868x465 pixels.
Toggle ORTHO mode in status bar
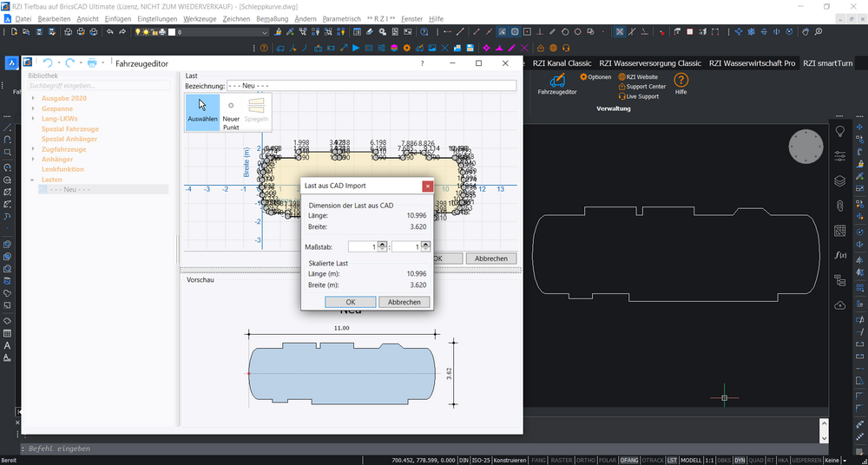pos(586,460)
